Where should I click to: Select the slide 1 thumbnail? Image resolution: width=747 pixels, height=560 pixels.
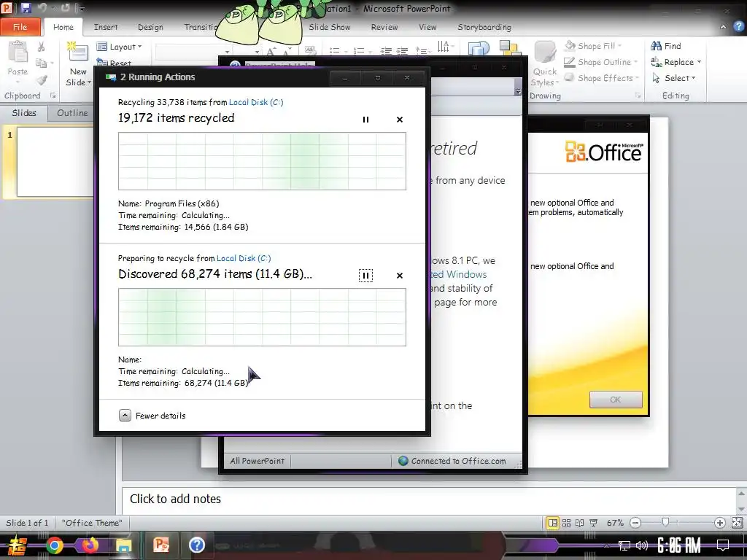55,162
